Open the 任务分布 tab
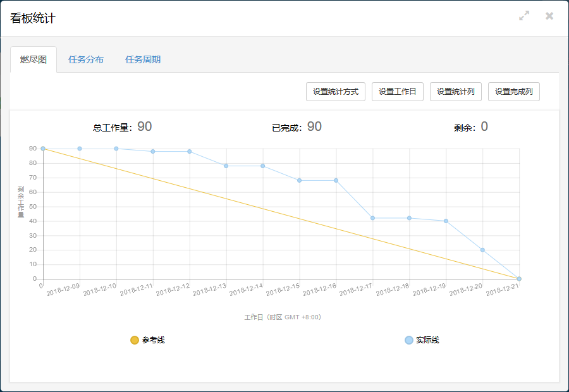Screen dimensions: 569x392 pos(86,59)
